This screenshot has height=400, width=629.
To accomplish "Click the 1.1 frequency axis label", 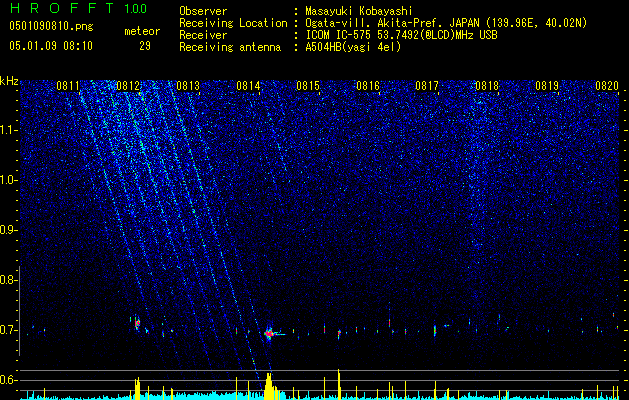I will (9, 130).
